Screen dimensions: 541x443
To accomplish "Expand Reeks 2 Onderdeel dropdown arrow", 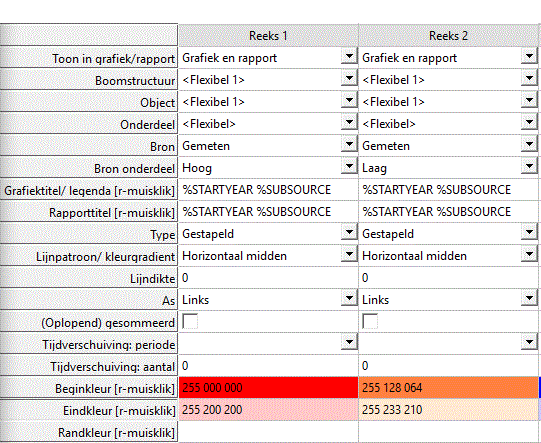I will coord(529,122).
